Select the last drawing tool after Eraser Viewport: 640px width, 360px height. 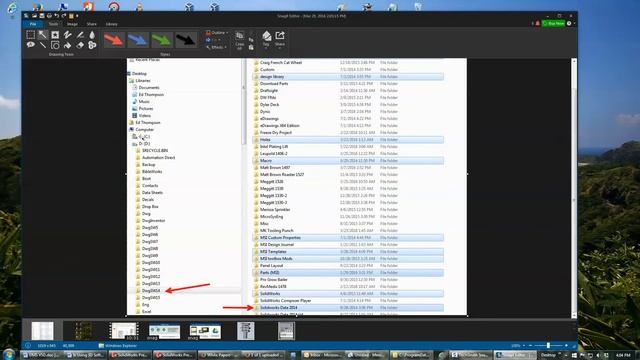92,45
